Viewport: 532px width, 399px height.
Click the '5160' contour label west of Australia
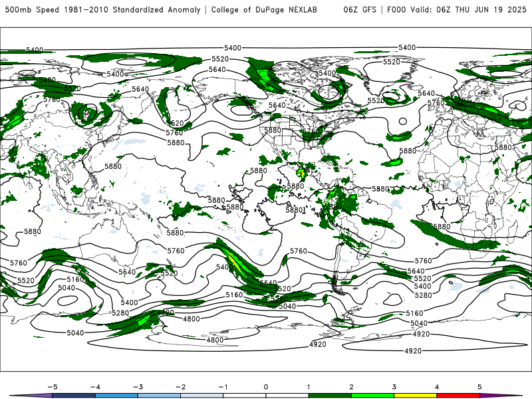point(75,279)
